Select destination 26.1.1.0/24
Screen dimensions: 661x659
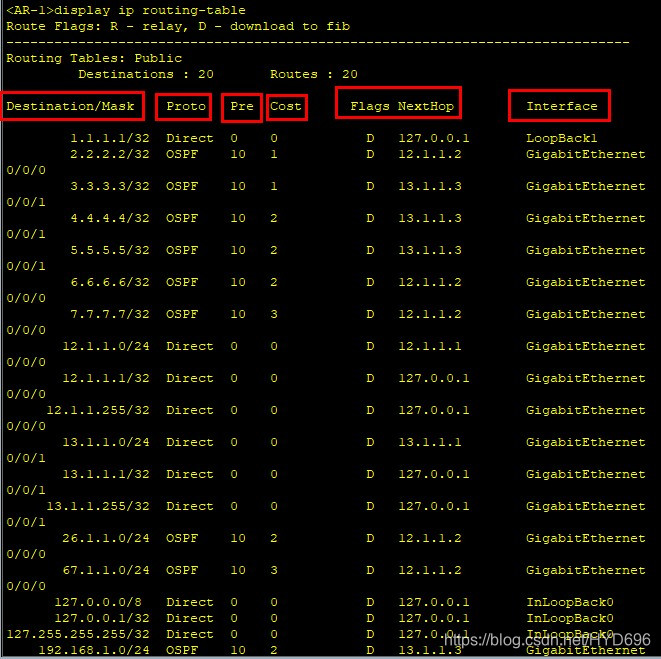point(106,538)
